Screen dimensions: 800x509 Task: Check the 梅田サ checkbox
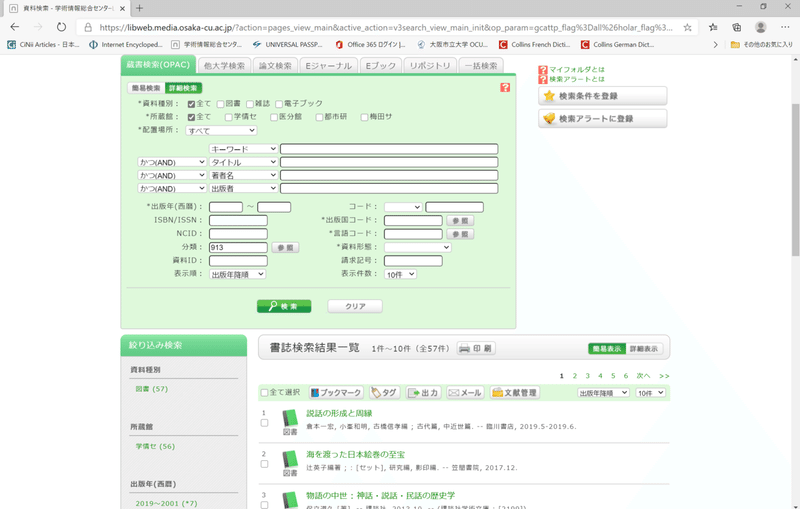364,117
